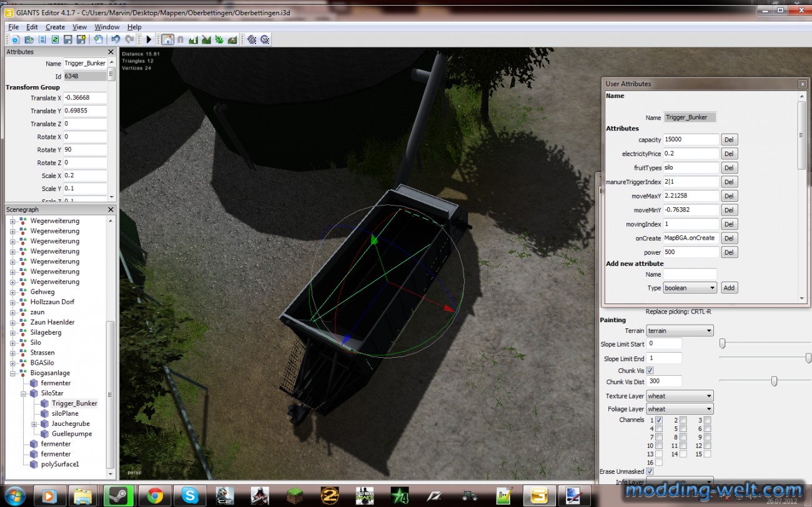Click the Redo arrow in the toolbar
The height and width of the screenshot is (507, 812).
click(x=129, y=39)
